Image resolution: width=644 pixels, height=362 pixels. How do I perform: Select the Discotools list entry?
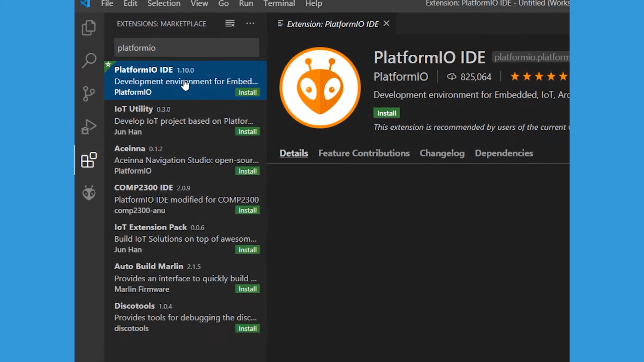click(185, 317)
